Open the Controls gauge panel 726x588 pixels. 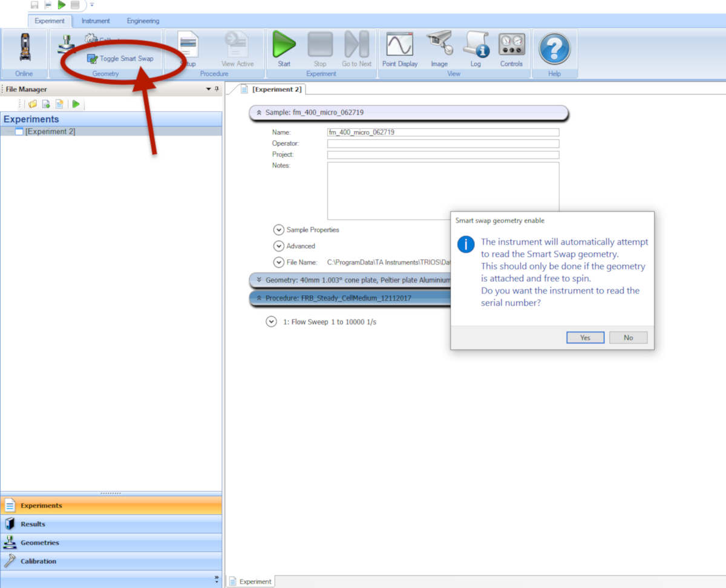(511, 50)
